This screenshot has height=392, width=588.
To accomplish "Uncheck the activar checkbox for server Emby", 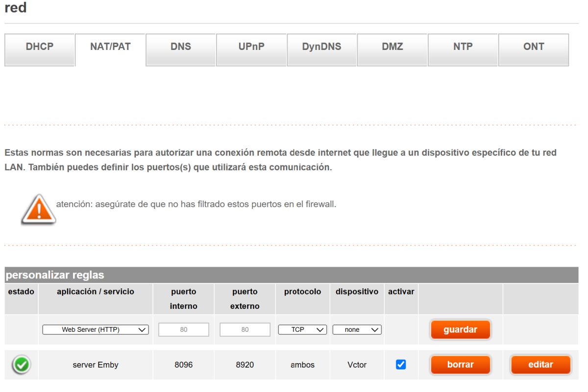I will [x=401, y=365].
